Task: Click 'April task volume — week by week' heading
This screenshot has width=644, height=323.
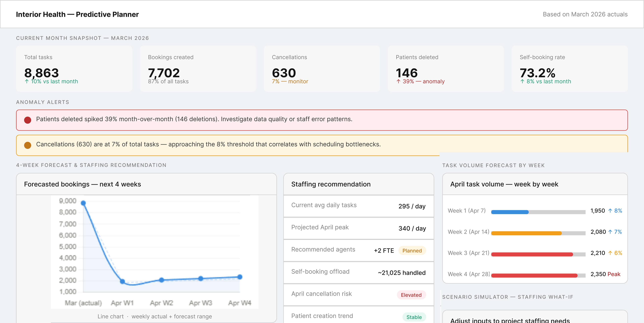Action: point(504,184)
